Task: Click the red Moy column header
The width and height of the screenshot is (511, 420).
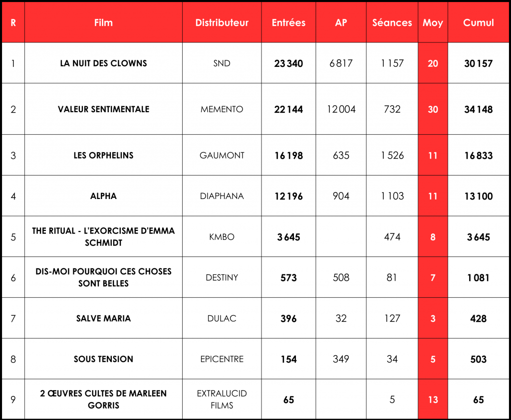Action: (x=433, y=23)
